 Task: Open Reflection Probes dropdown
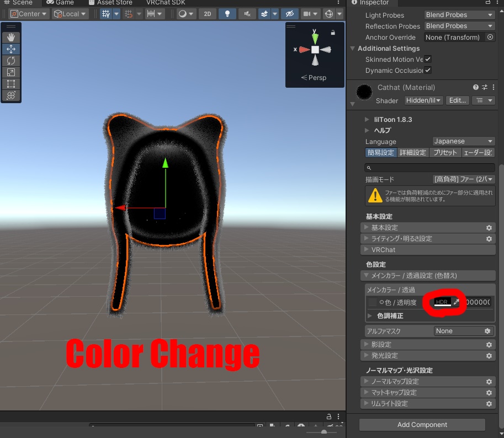coord(459,26)
